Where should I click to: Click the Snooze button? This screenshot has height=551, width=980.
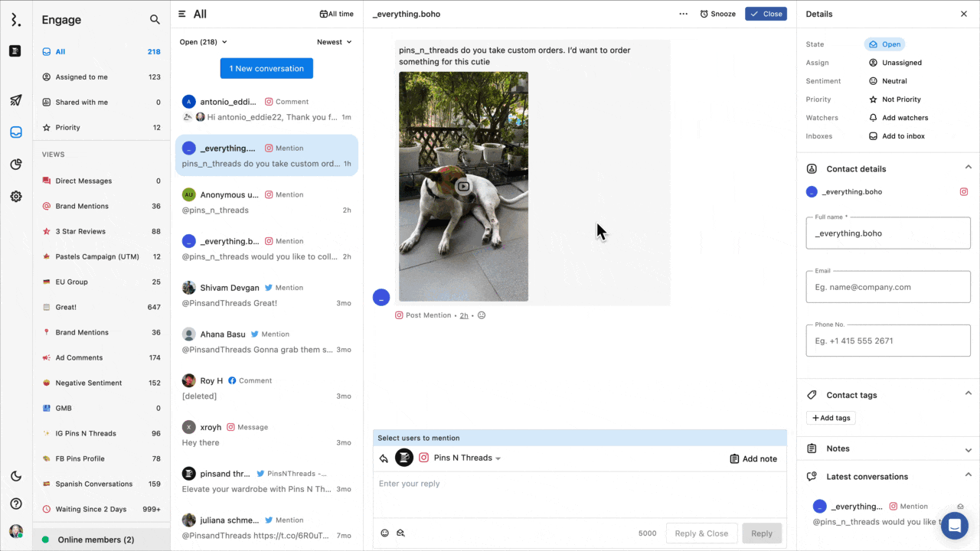click(x=717, y=14)
